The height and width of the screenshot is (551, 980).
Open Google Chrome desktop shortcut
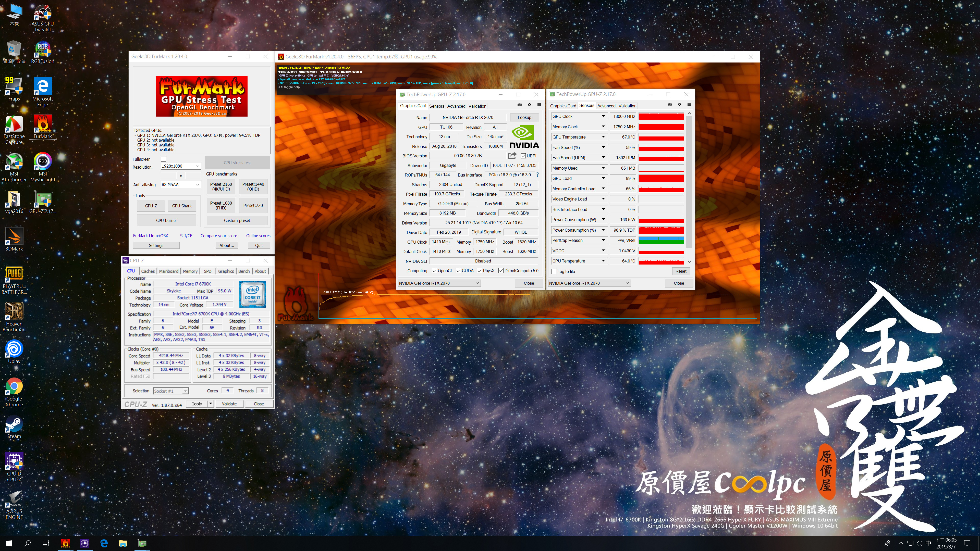point(14,392)
